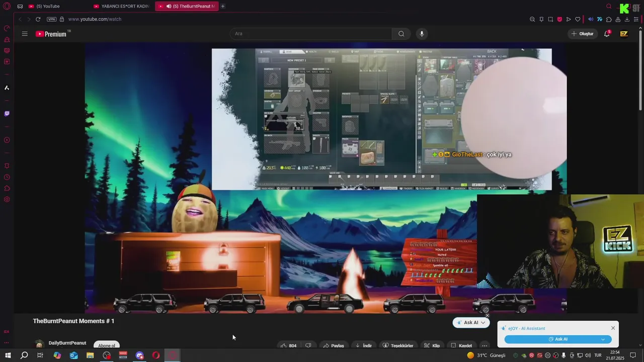Take a snapshot with dashed-square icon
Screen dimensions: 644x362
click(550, 19)
